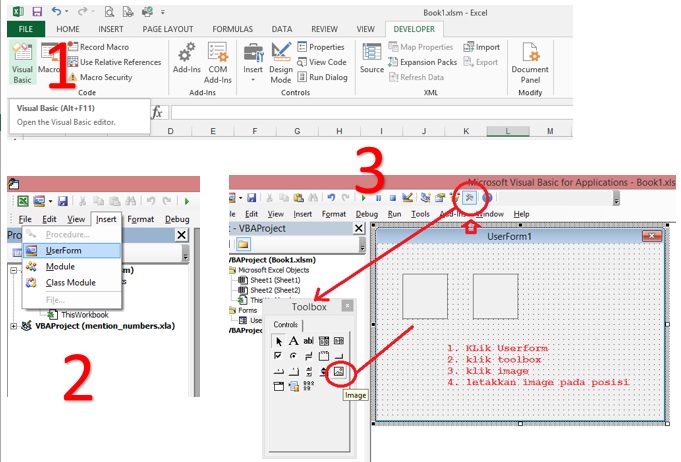Click View Code in the Controls group
This screenshot has height=462, width=681.
click(x=322, y=62)
